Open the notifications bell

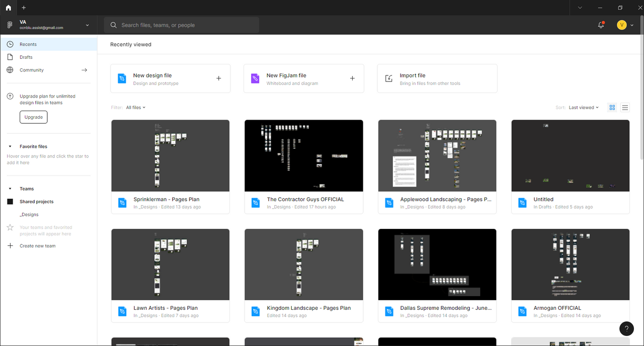tap(601, 25)
